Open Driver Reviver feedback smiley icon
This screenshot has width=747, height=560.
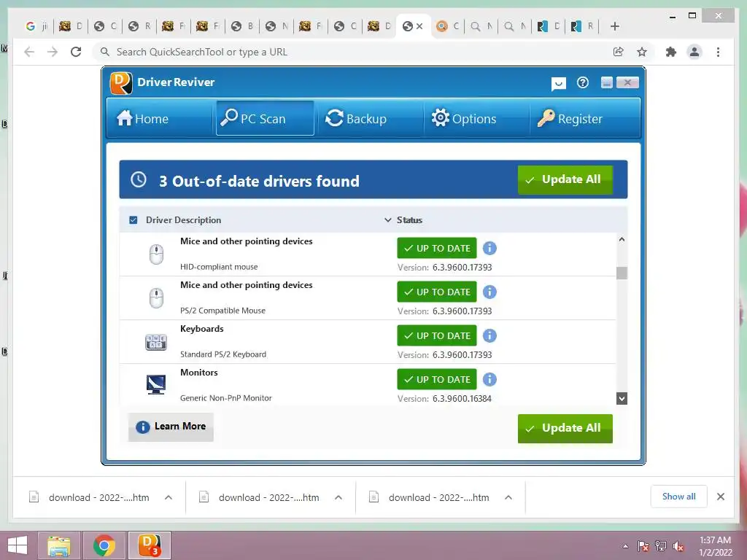click(558, 85)
